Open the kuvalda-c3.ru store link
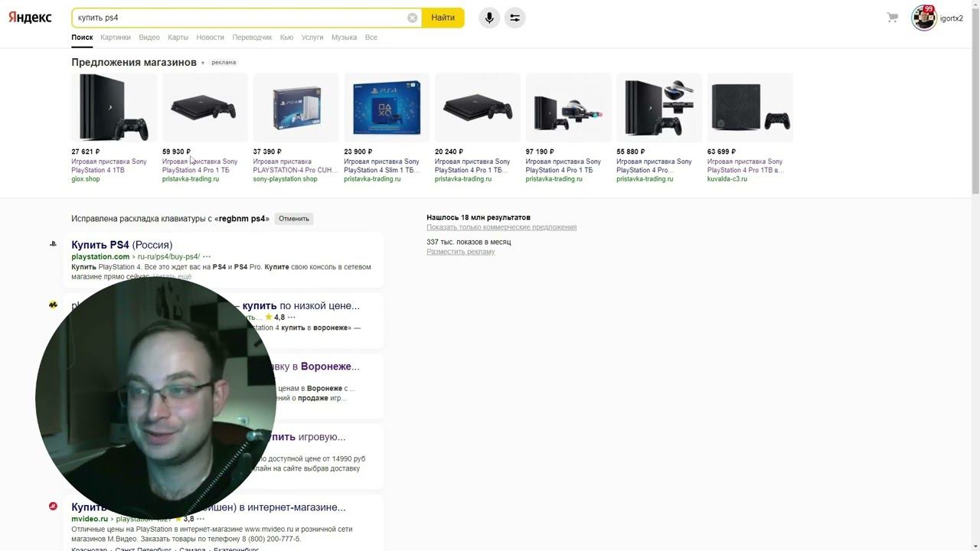 (727, 179)
